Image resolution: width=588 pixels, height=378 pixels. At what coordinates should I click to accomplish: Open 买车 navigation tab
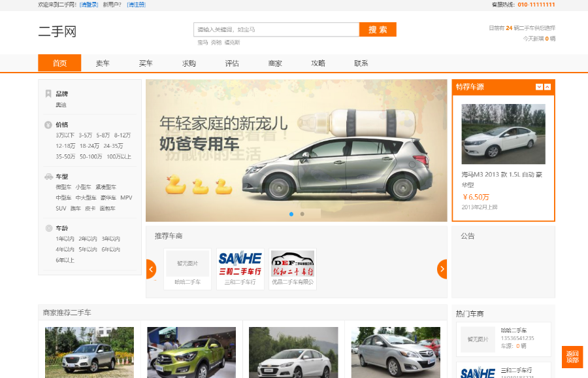(146, 63)
